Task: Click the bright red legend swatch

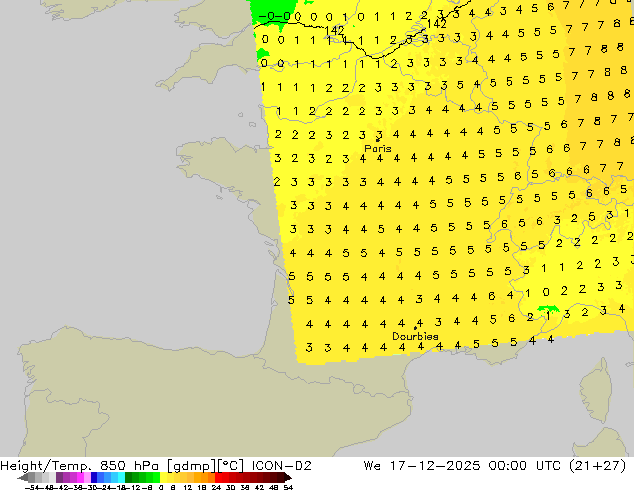Action: (x=218, y=477)
